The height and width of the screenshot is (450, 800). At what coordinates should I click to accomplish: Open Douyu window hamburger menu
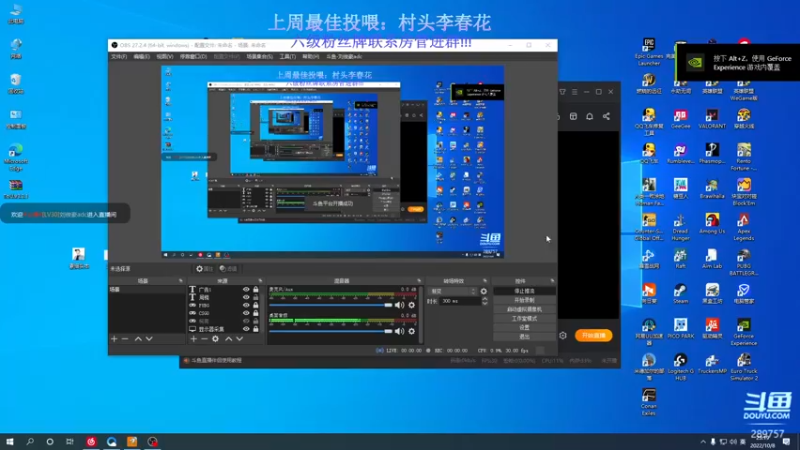click(x=574, y=92)
